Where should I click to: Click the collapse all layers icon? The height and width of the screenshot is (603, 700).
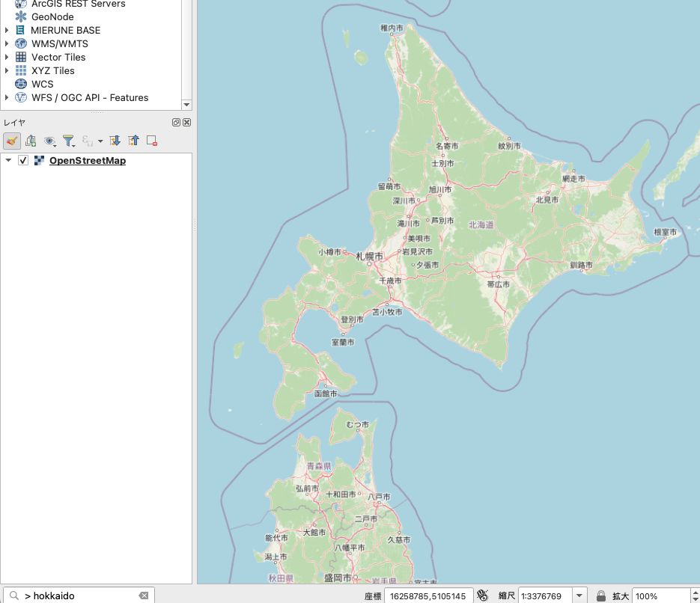tap(133, 141)
